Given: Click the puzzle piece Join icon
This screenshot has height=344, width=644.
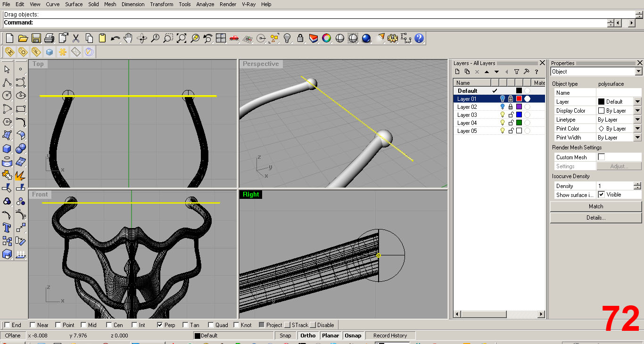Looking at the screenshot, I should coord(7,175).
